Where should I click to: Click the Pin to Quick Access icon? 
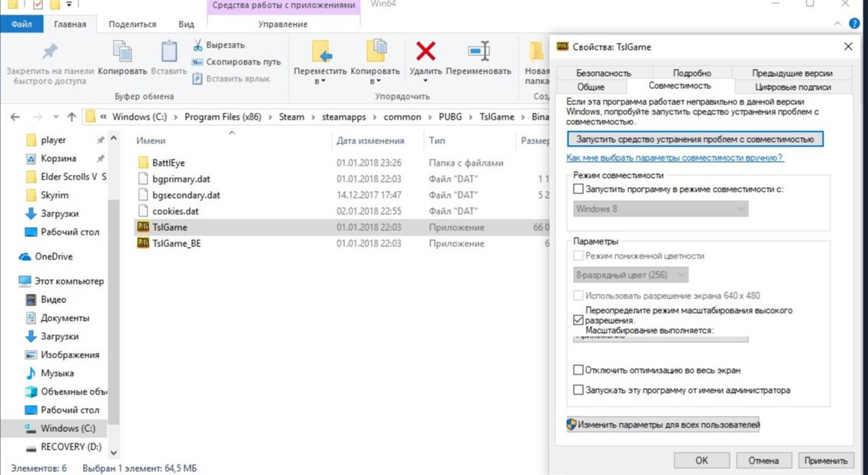click(x=49, y=52)
